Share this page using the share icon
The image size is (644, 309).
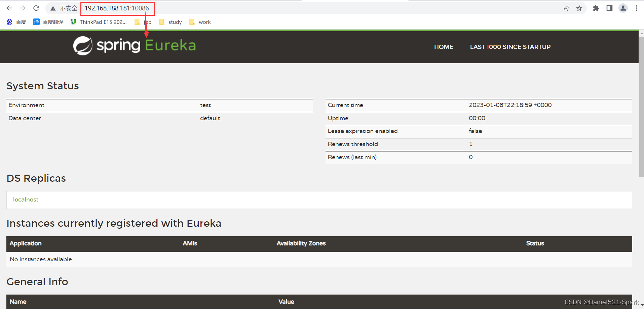pyautogui.click(x=566, y=8)
